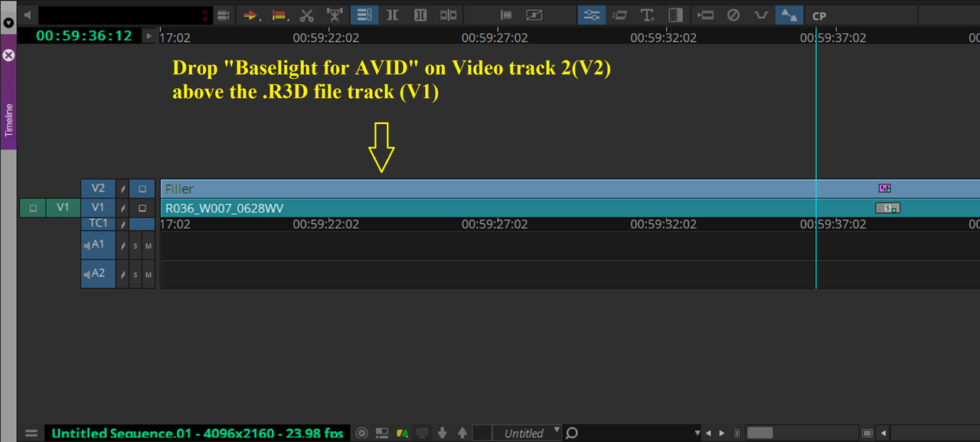Toggle V1 record track sync lock
The width and height of the screenshot is (980, 442).
click(122, 208)
